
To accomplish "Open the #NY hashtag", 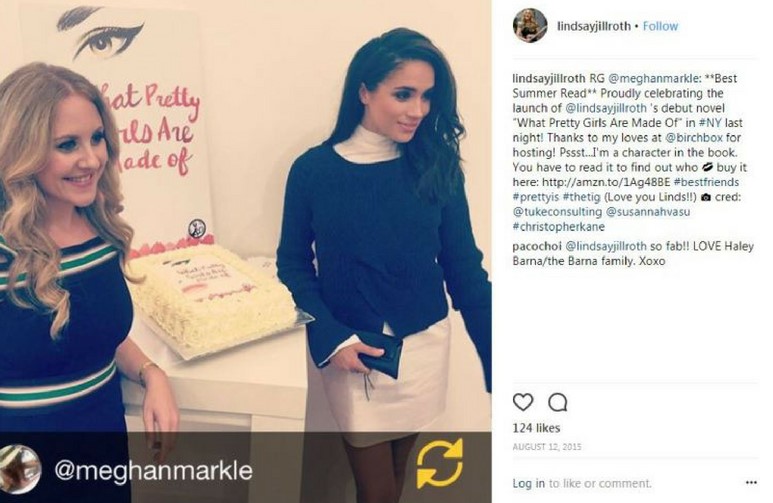I will [x=706, y=123].
